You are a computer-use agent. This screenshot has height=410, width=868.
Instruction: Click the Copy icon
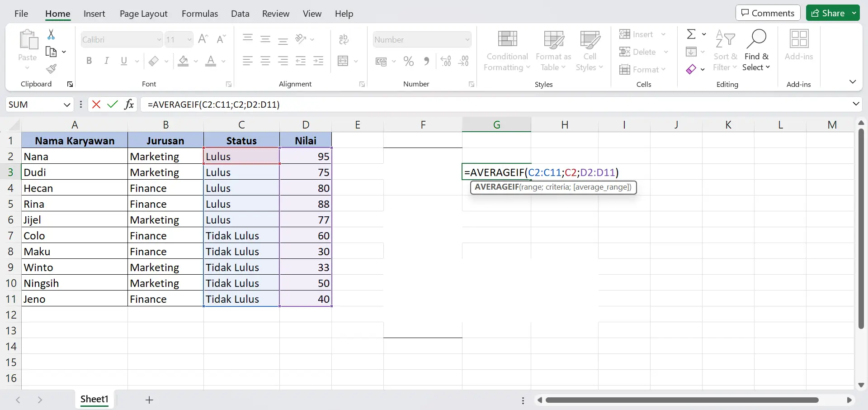(x=51, y=52)
